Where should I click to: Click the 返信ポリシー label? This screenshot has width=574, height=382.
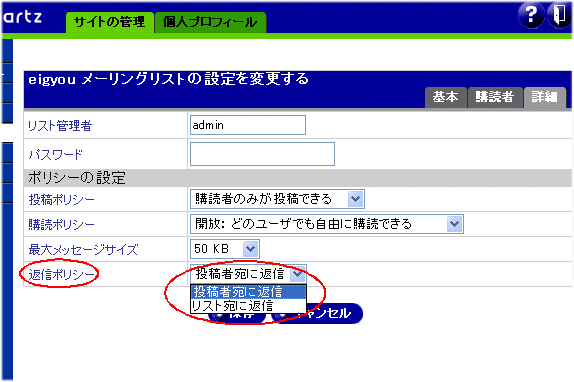pos(61,274)
